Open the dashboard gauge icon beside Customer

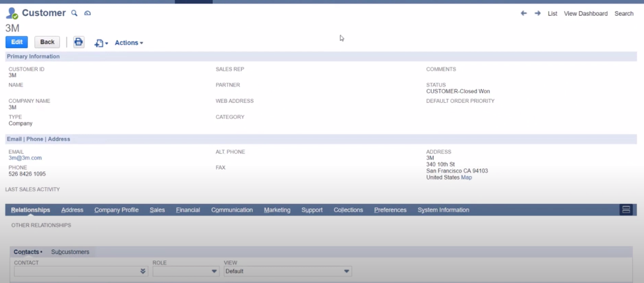88,13
